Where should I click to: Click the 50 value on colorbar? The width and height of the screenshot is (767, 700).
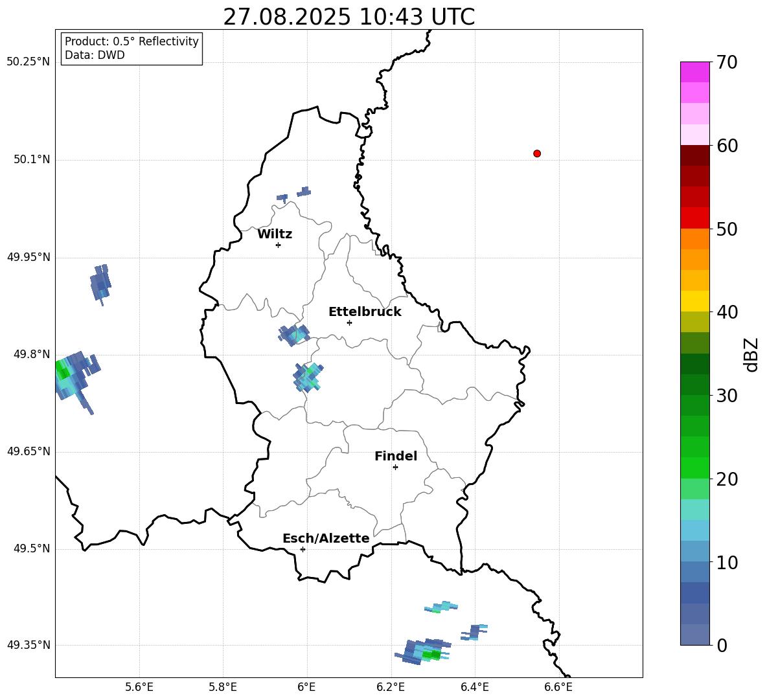pyautogui.click(x=727, y=229)
